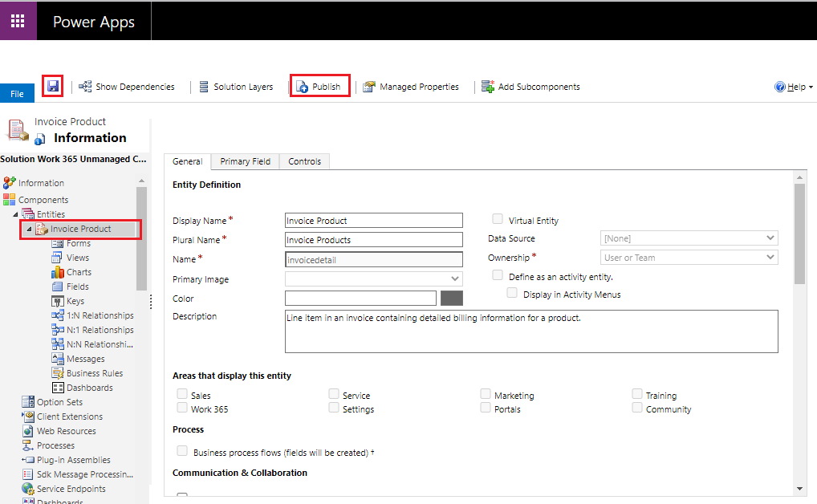
Task: Open the N:N Relationships node icon
Action: [x=57, y=344]
